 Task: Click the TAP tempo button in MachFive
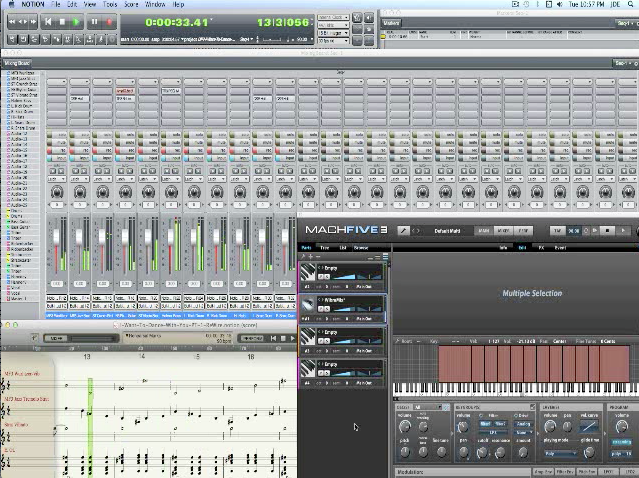point(557,231)
